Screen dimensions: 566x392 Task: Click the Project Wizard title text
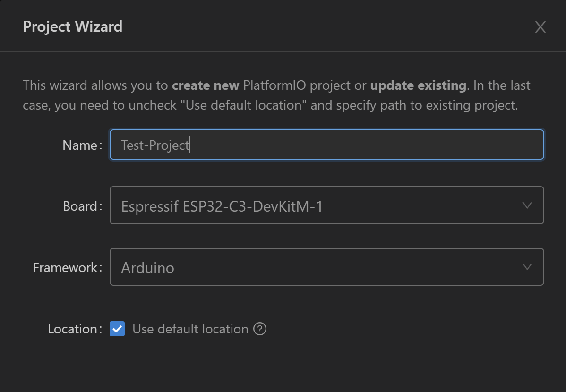[x=72, y=26]
